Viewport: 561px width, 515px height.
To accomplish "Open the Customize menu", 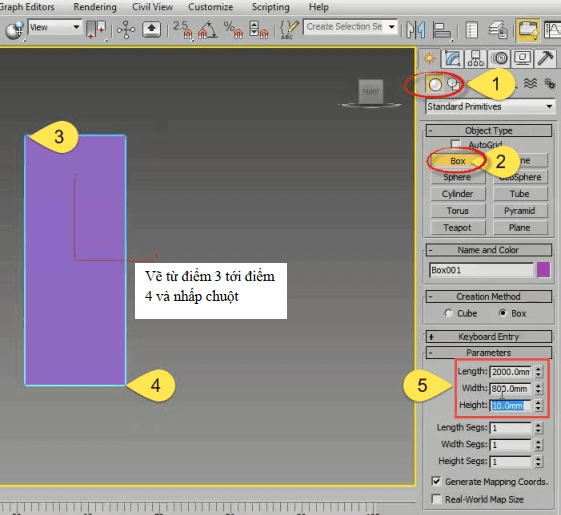I will [x=210, y=7].
